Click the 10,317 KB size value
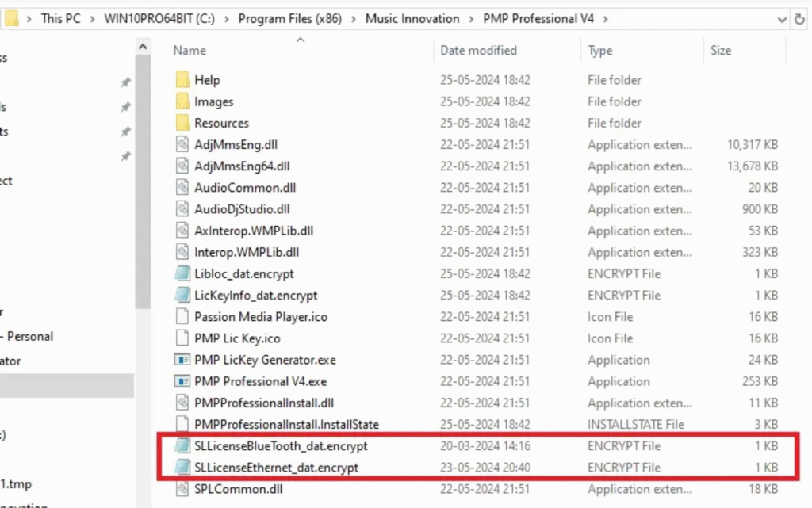812x508 pixels. [753, 144]
